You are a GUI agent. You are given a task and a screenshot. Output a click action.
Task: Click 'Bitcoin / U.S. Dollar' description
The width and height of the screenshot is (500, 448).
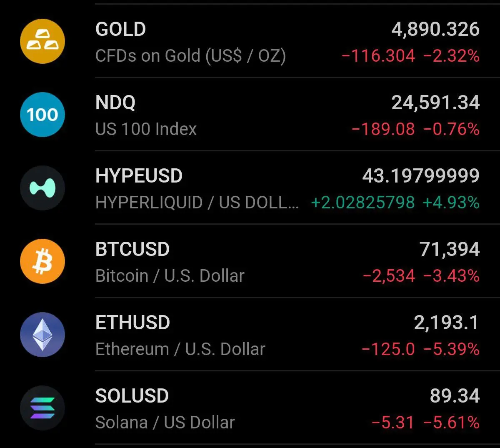click(170, 276)
